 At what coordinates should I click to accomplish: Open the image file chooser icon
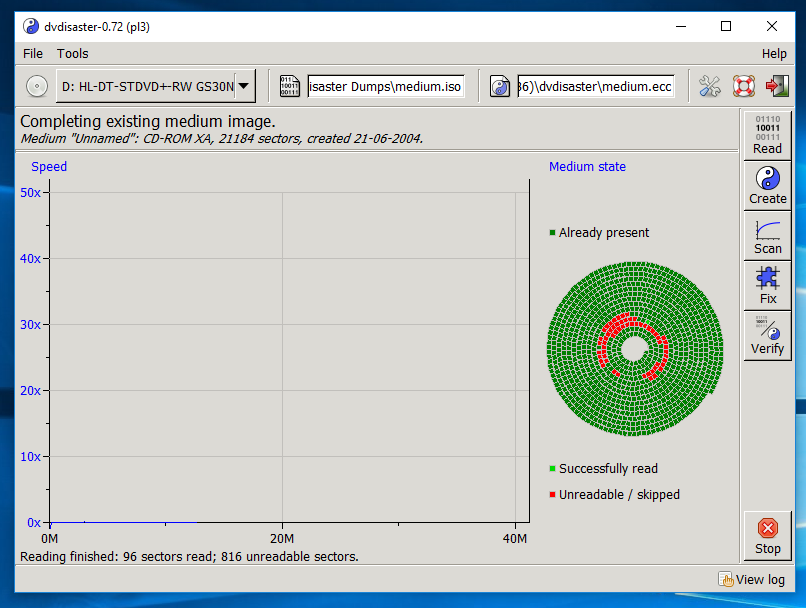pos(289,86)
